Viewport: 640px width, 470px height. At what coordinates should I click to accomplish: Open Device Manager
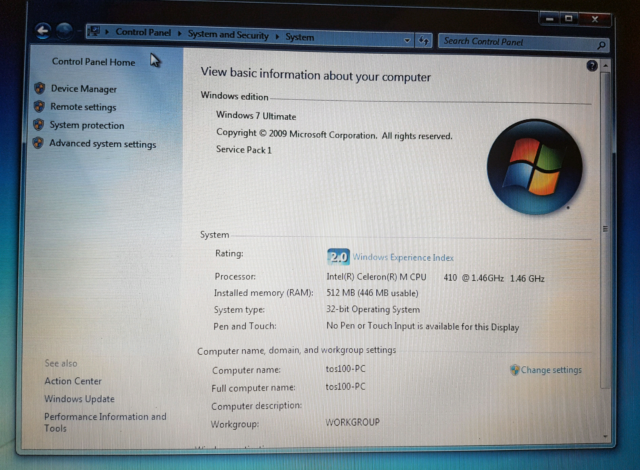[x=84, y=89]
